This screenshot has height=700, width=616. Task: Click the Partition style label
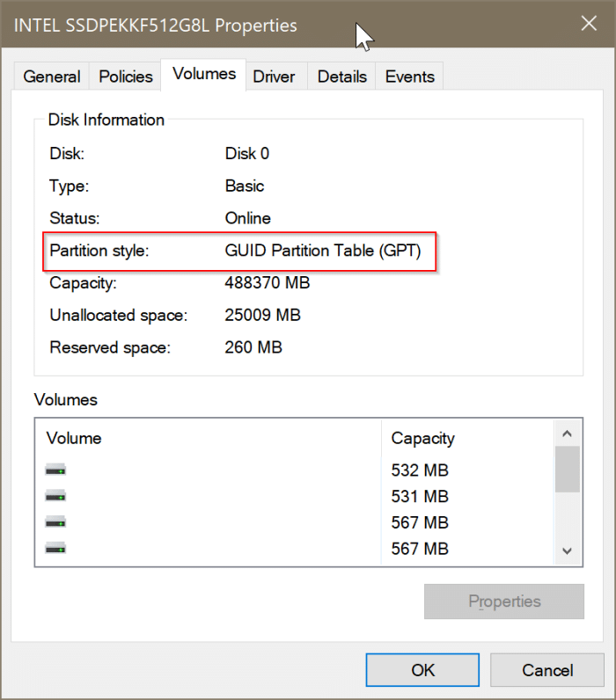(x=99, y=251)
